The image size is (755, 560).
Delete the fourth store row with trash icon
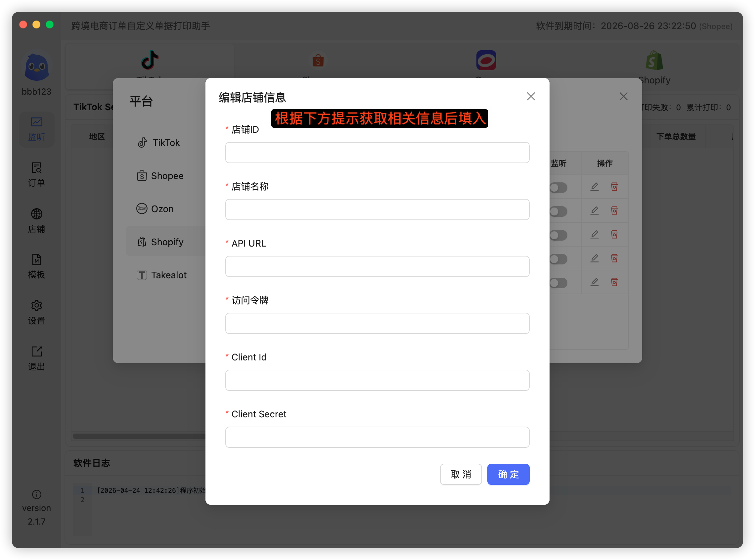coord(614,258)
